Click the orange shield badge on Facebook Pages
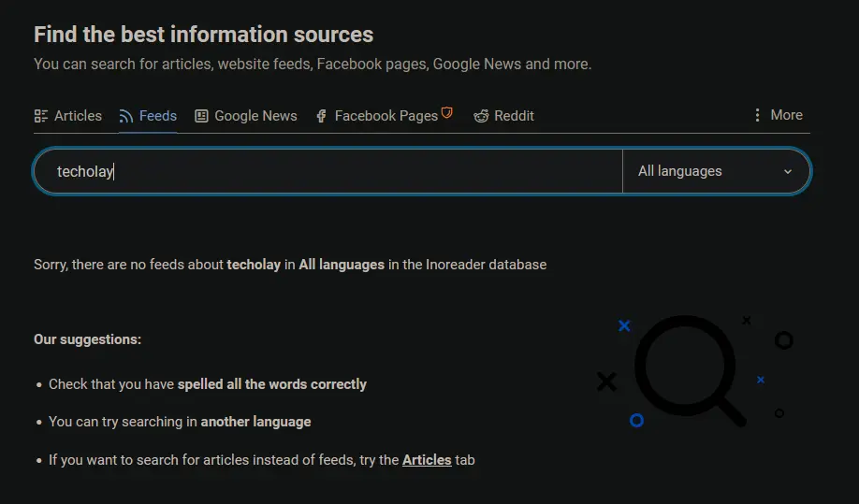Image resolution: width=859 pixels, height=504 pixels. pos(447,112)
